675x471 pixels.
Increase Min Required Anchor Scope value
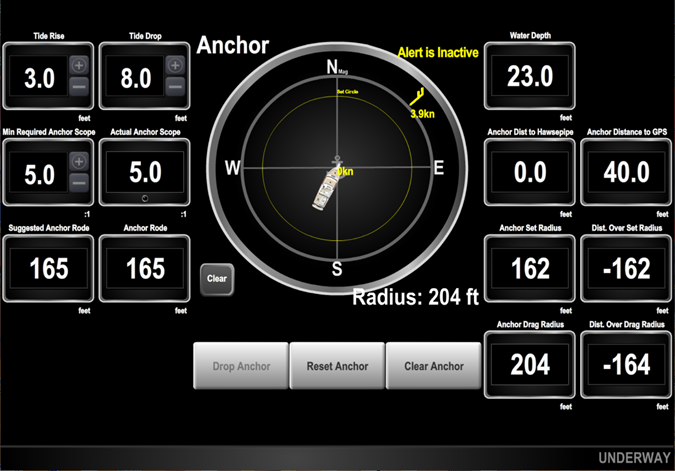tap(78, 160)
